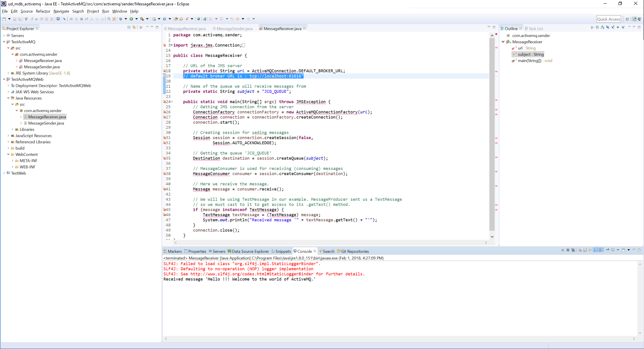The height and width of the screenshot is (349, 644).
Task: Open the Run button dropdown arrow
Action: (136, 19)
